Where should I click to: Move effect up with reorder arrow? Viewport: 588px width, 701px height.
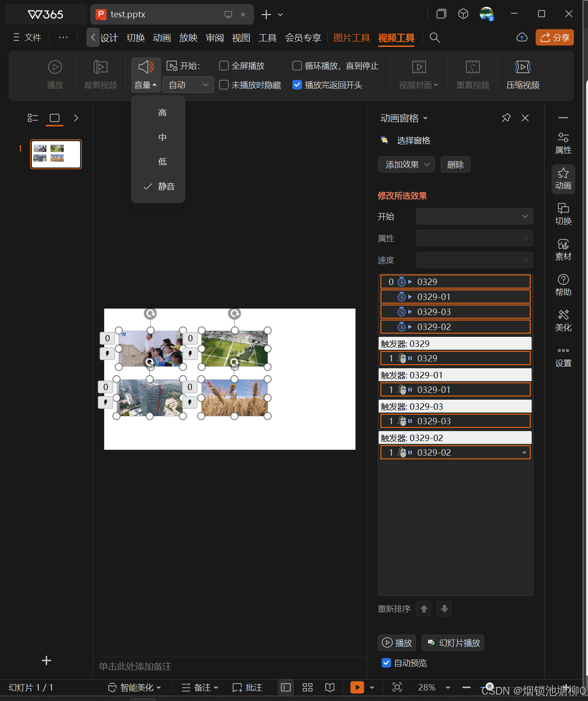(424, 609)
